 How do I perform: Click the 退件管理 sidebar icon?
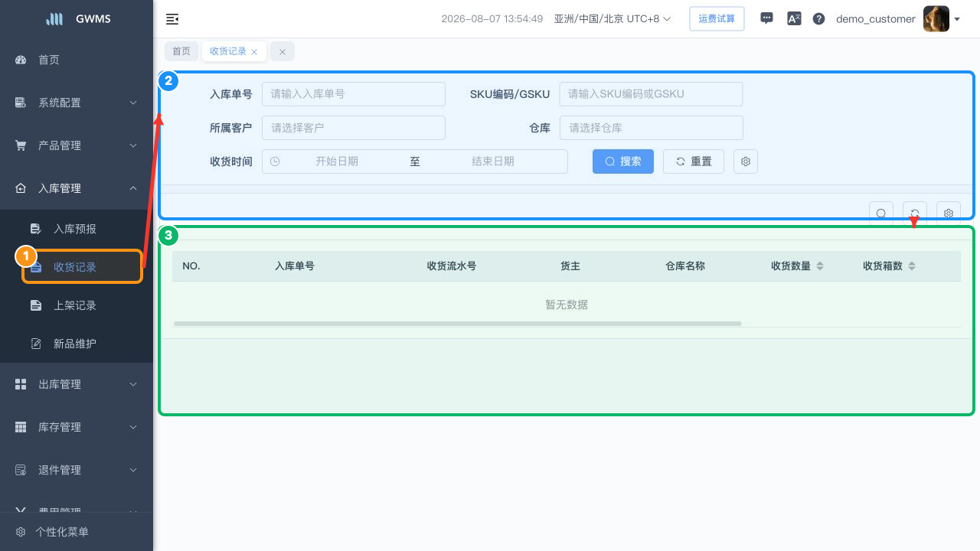21,470
